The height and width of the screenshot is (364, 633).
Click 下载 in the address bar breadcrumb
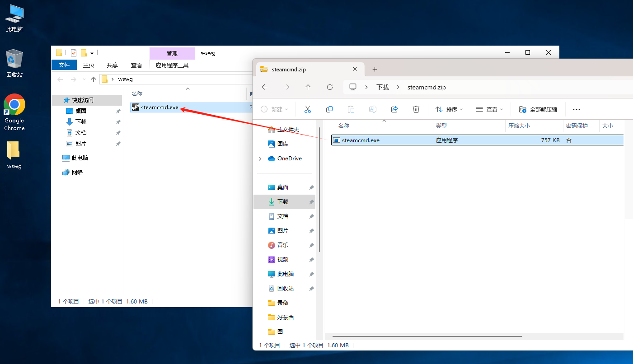(x=383, y=87)
